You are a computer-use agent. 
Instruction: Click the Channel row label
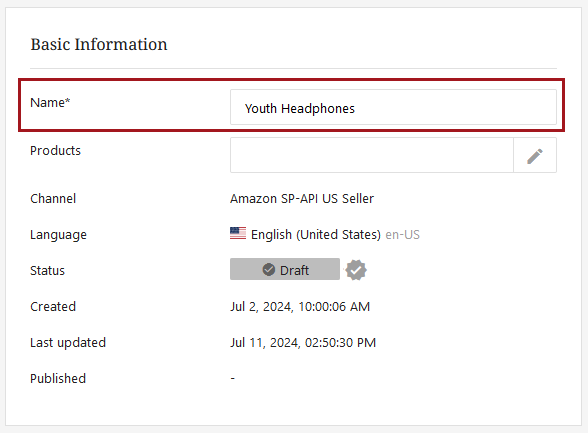(x=53, y=198)
